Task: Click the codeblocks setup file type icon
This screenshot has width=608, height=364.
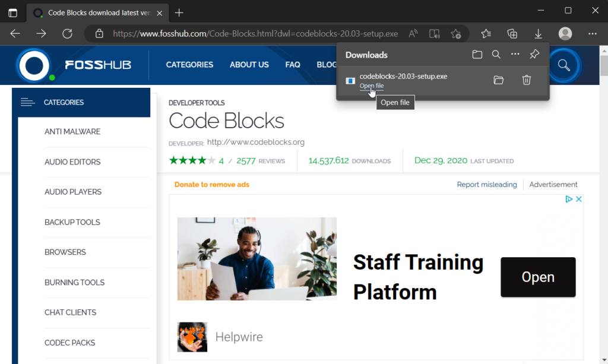Action: point(350,81)
